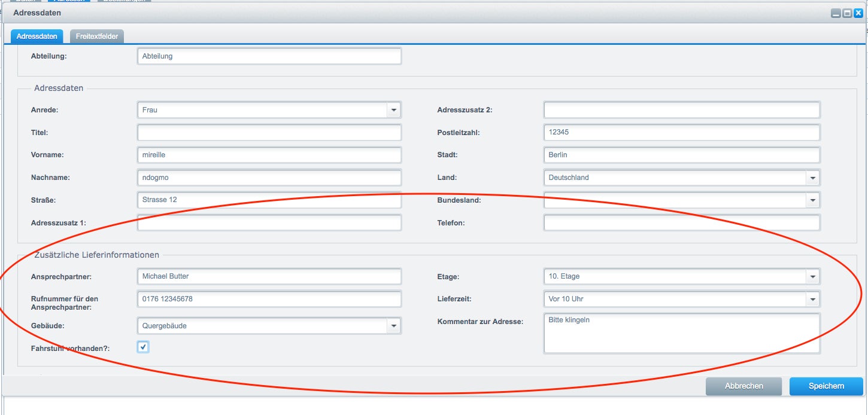The width and height of the screenshot is (868, 415).
Task: Open the Lieferzeit dropdown arrow
Action: (x=812, y=299)
